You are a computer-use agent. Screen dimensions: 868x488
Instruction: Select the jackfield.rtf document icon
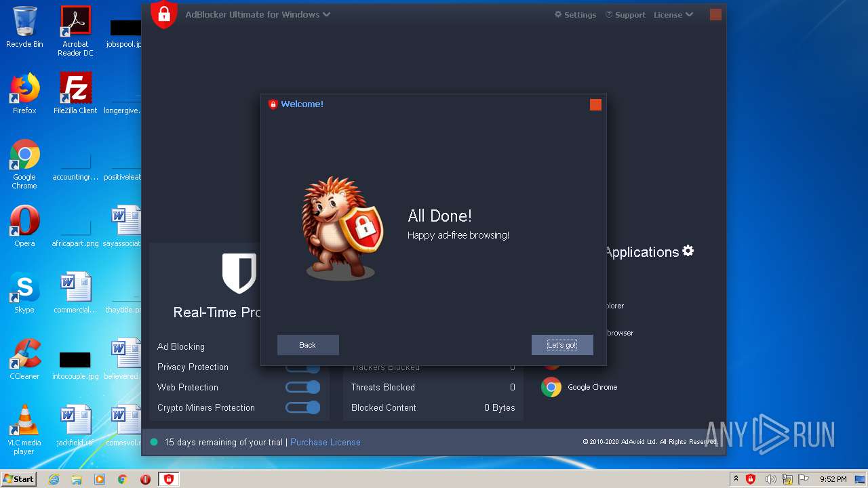coord(75,426)
